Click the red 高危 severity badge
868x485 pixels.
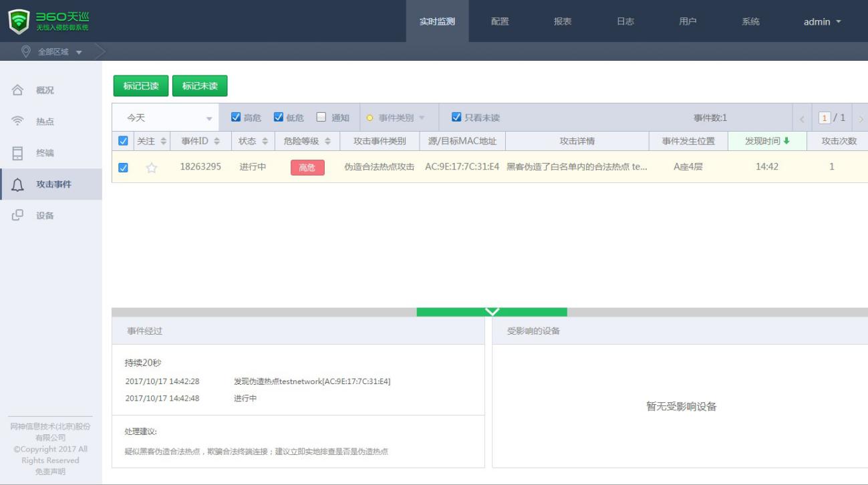click(x=307, y=168)
